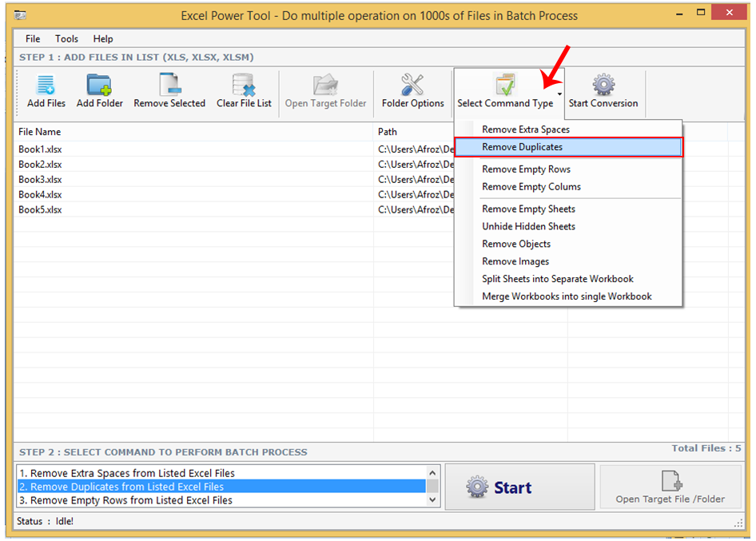Choose Remove Empty Rows command
The width and height of the screenshot is (756, 541).
[568, 169]
